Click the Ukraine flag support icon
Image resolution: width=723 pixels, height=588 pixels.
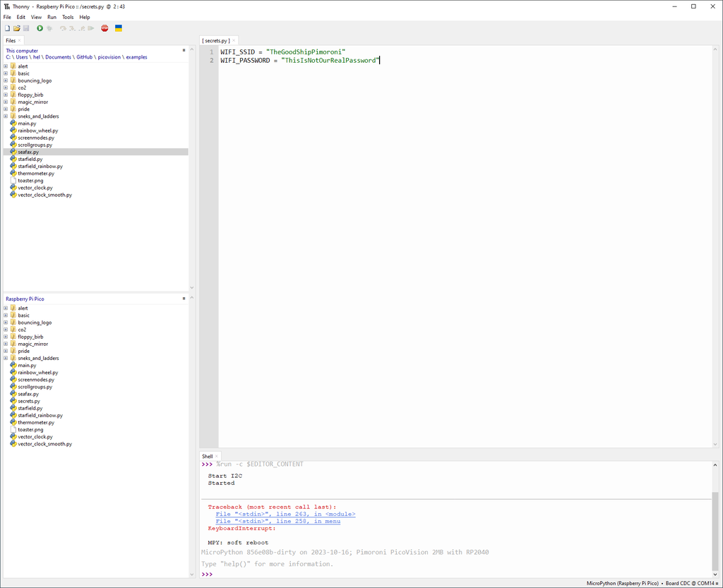tap(119, 28)
